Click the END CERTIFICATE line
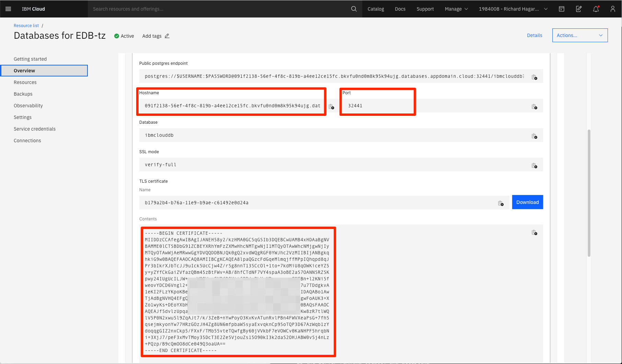 pos(181,350)
